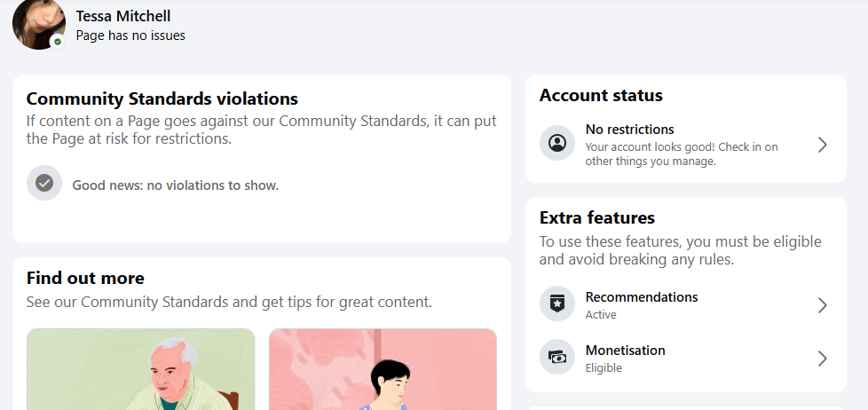Open the pink woman illustration card
The image size is (868, 410).
click(383, 369)
